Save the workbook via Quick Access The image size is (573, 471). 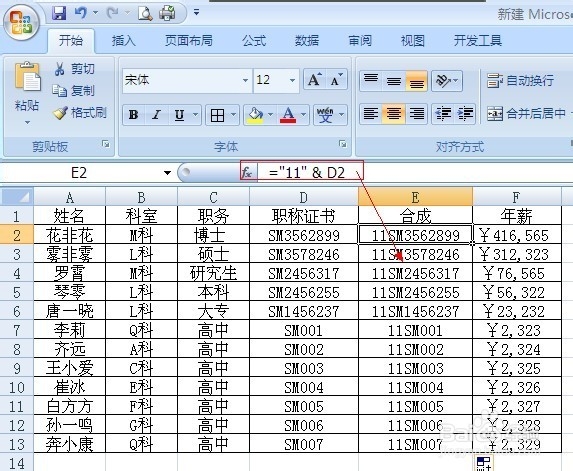(x=59, y=14)
